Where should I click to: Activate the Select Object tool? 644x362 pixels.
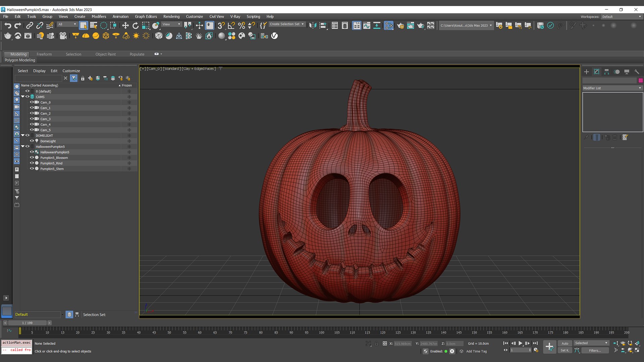point(84,25)
